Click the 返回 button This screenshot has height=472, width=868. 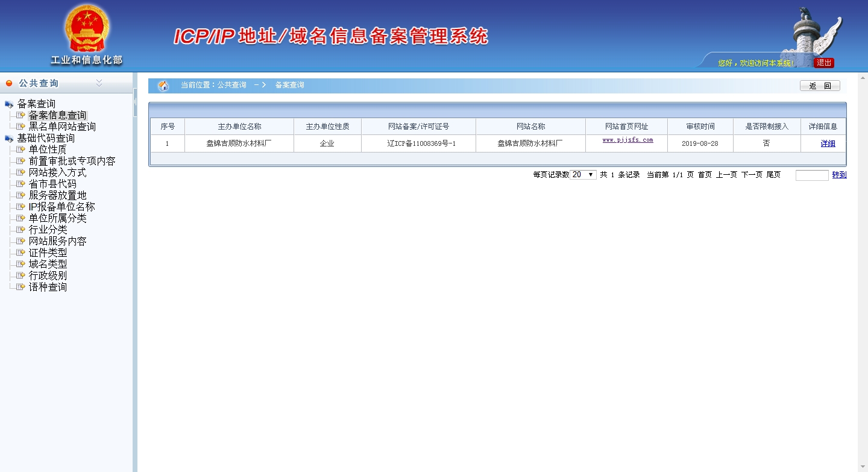(819, 86)
